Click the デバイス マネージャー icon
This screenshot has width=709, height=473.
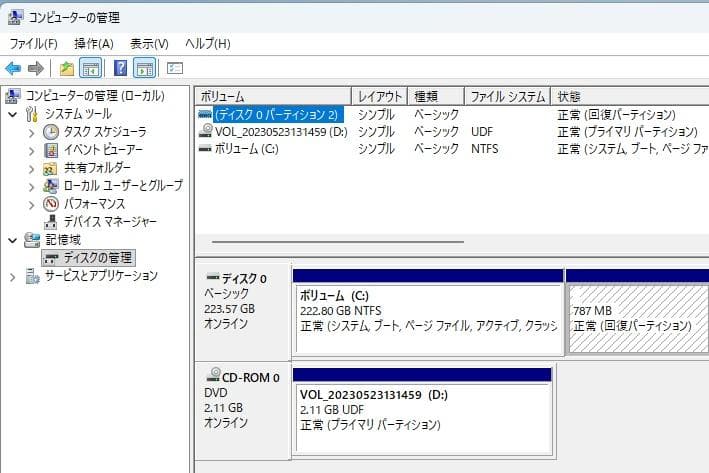point(51,222)
